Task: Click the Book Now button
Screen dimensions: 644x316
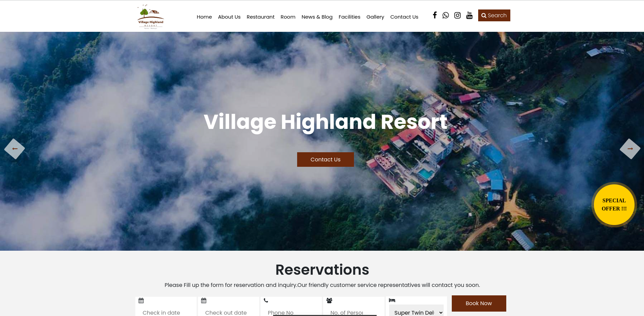Action: click(x=479, y=303)
